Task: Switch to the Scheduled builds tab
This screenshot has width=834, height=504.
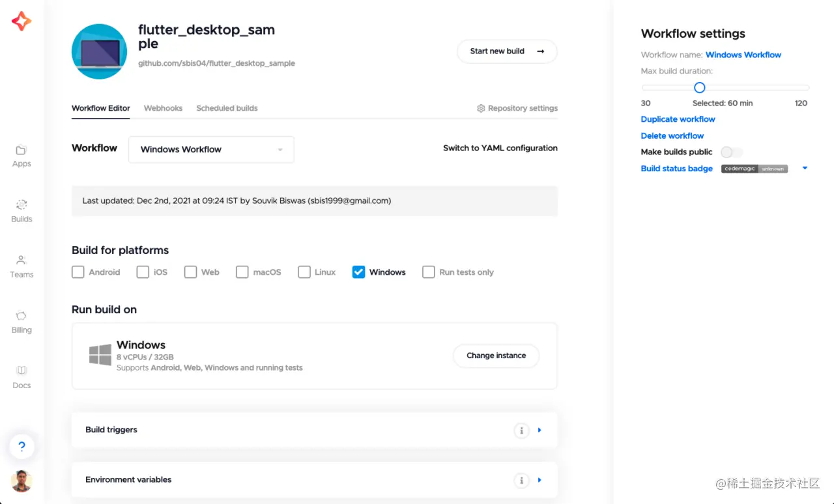Action: tap(227, 108)
